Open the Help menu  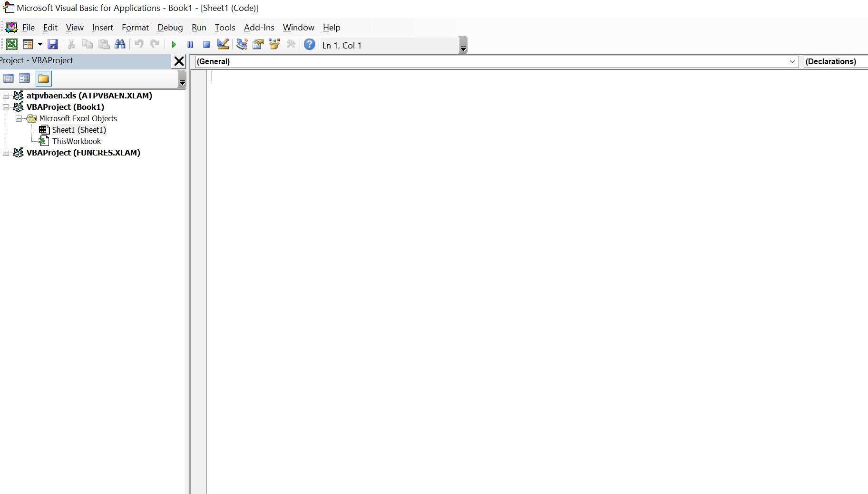[332, 28]
